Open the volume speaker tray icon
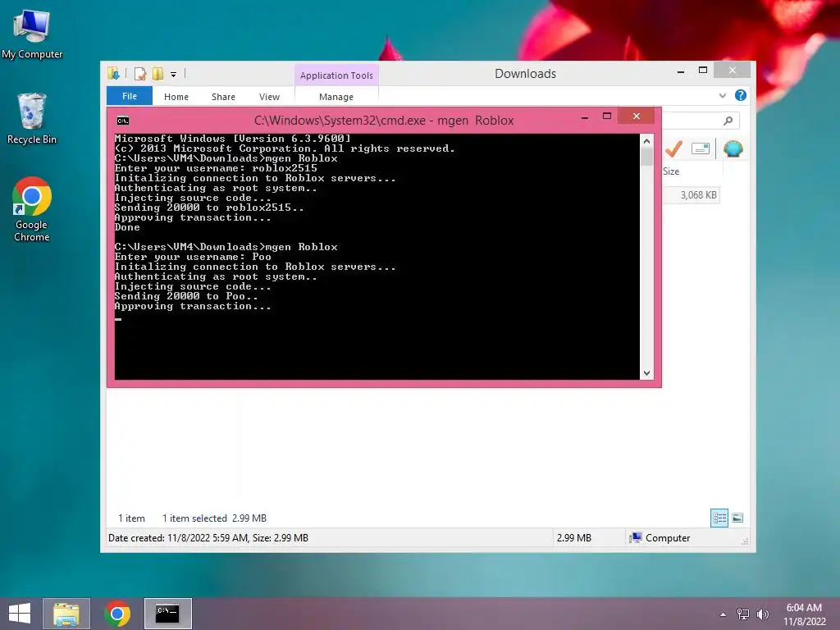The image size is (840, 630). coord(763,614)
